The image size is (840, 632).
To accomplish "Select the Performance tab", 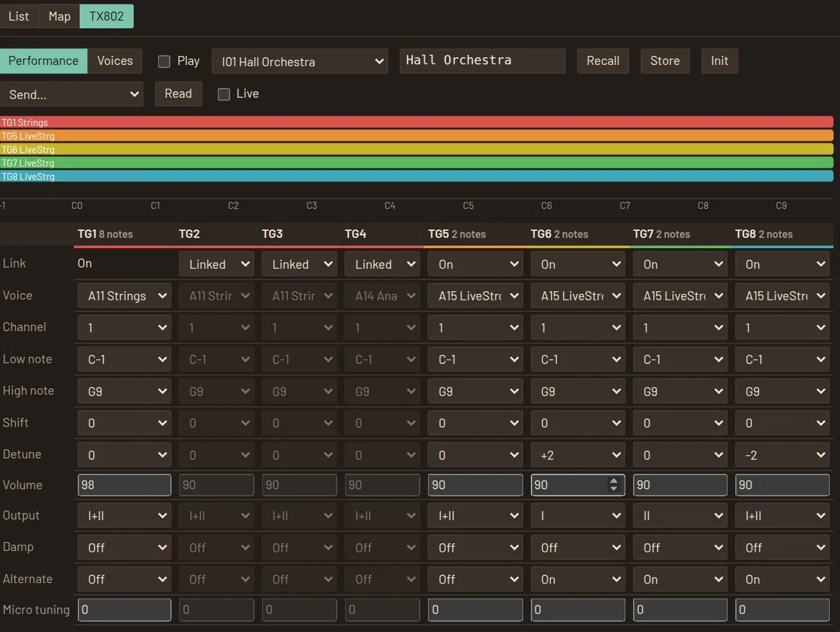I will [x=43, y=61].
